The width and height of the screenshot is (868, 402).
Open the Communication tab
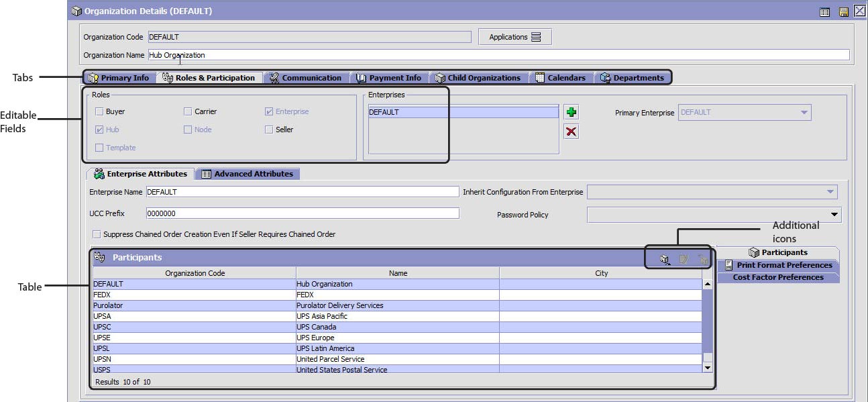point(306,78)
